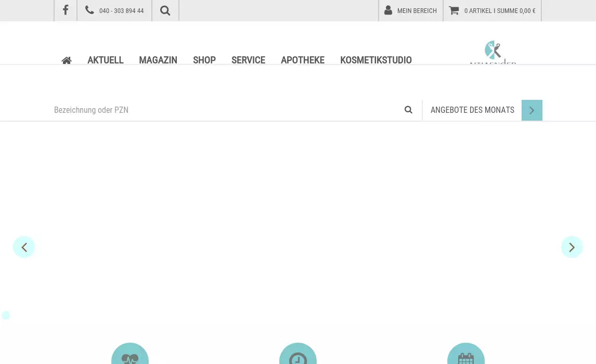Select Shop in navigation bar

click(x=204, y=60)
